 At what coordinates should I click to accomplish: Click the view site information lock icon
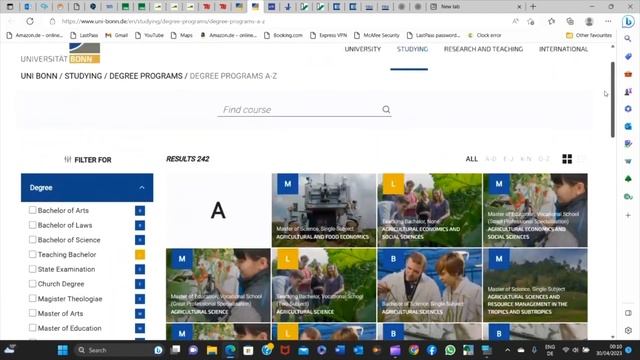click(x=52, y=21)
